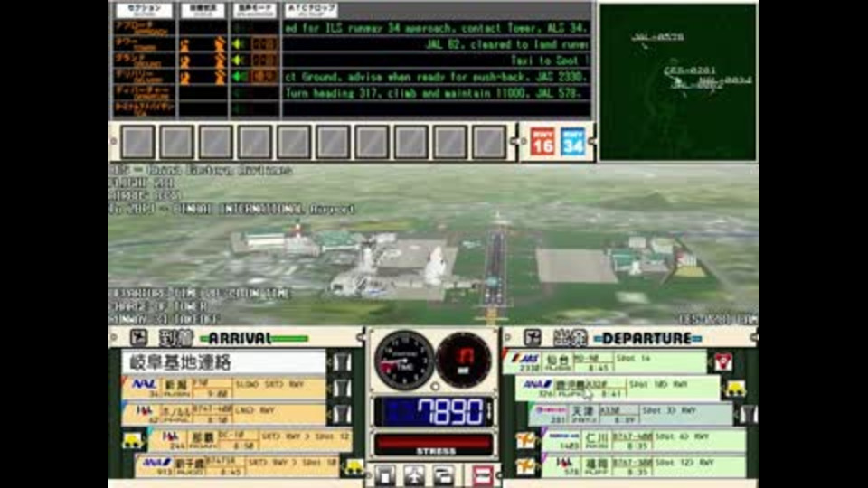Screen dimensions: 868x488
Task: Click the 'contact Tower, ALS 34' log line
Action: tap(437, 28)
